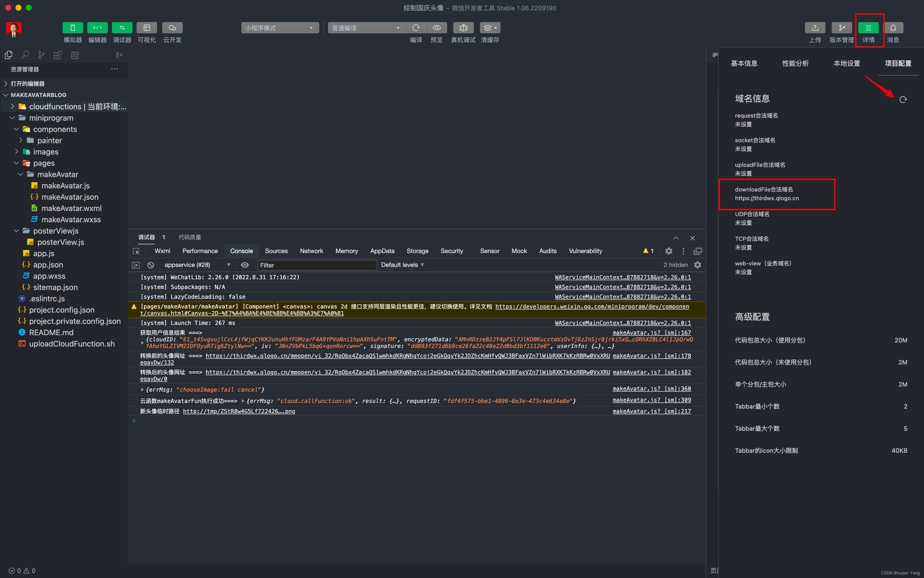924x578 pixels.
Task: Start real device debugging (真机调试)
Action: coord(463,27)
